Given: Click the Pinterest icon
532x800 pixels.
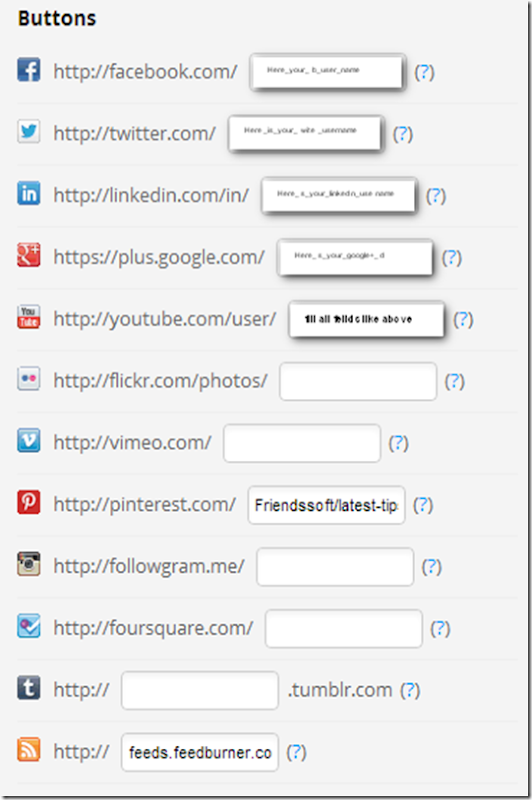Looking at the screenshot, I should 29,503.
